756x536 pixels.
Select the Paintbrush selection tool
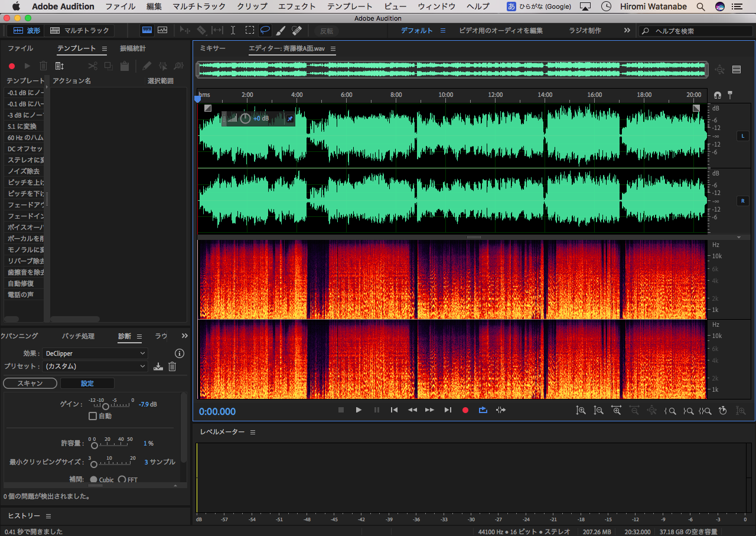pos(281,30)
